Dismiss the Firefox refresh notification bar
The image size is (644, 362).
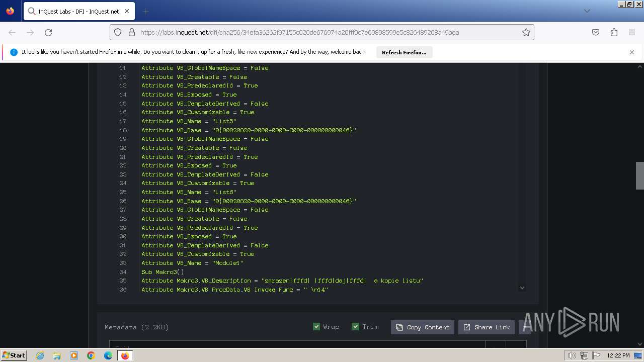coord(632,52)
